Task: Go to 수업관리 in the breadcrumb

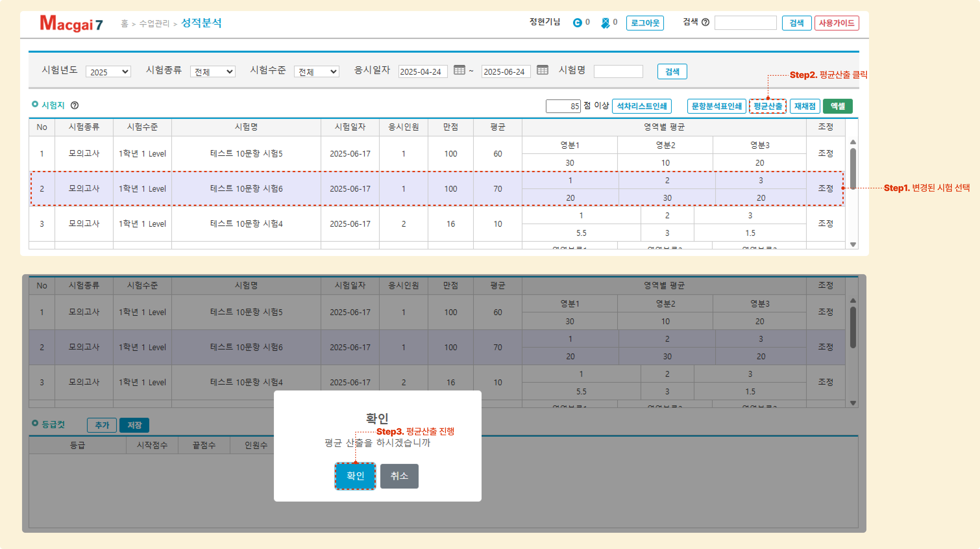Action: (x=154, y=24)
